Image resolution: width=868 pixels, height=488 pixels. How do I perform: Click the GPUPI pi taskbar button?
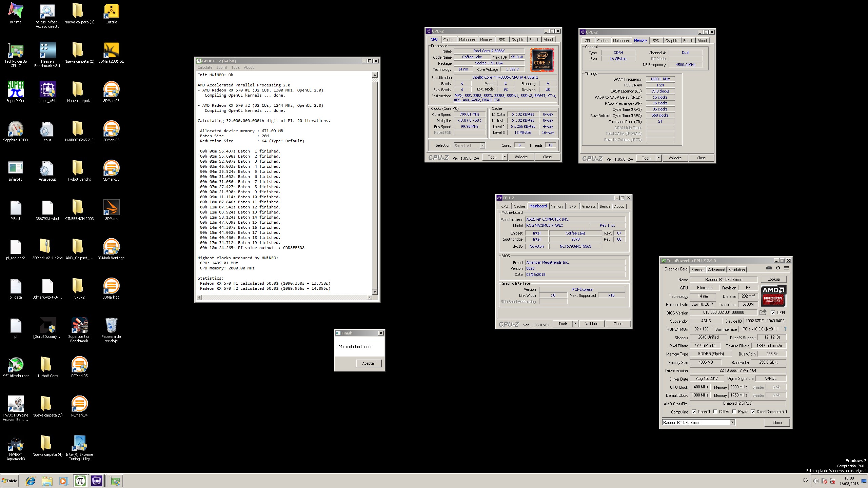[x=80, y=481]
